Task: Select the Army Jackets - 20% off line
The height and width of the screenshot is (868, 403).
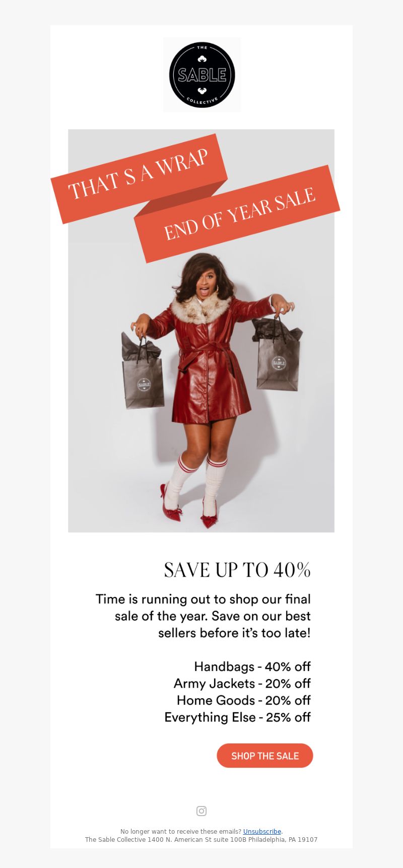Action: pyautogui.click(x=242, y=684)
